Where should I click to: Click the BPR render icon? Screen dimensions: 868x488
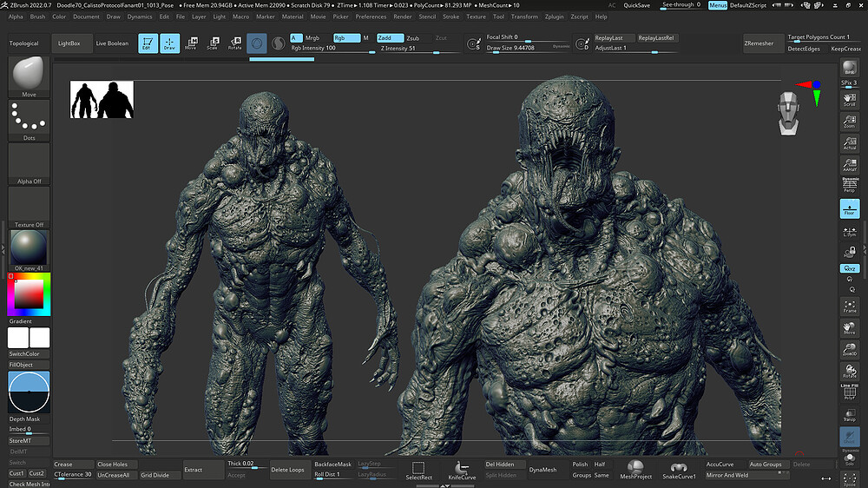pos(849,68)
